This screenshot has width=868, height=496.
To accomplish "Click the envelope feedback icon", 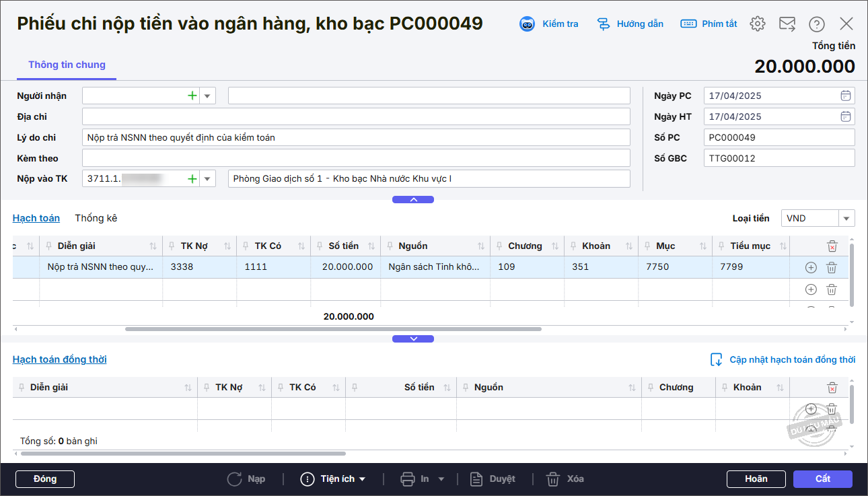I will click(787, 24).
